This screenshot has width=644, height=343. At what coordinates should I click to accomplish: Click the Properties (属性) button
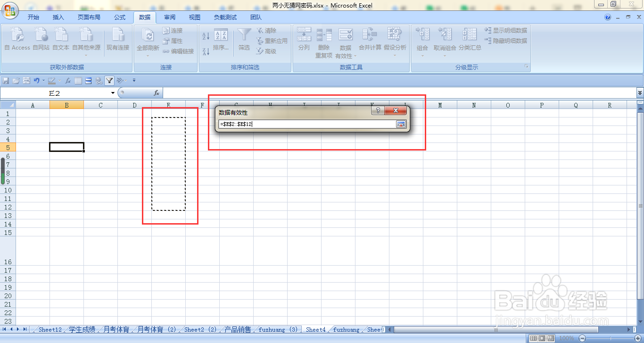tap(173, 41)
